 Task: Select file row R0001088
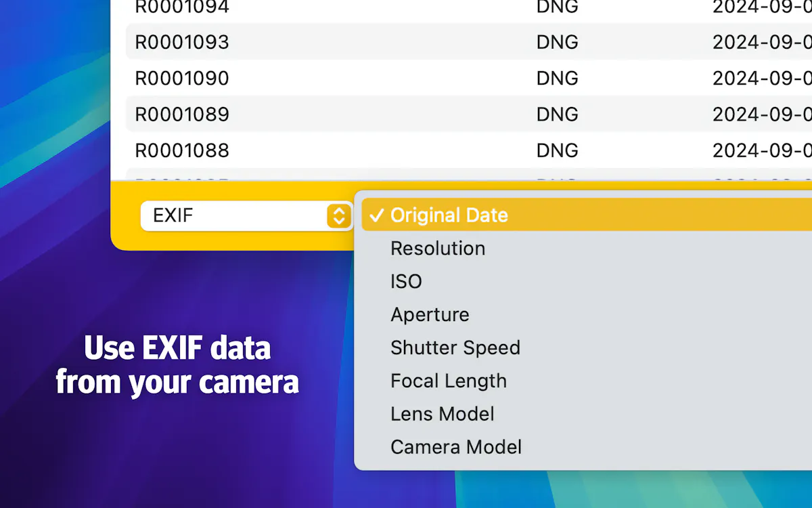pyautogui.click(x=469, y=150)
